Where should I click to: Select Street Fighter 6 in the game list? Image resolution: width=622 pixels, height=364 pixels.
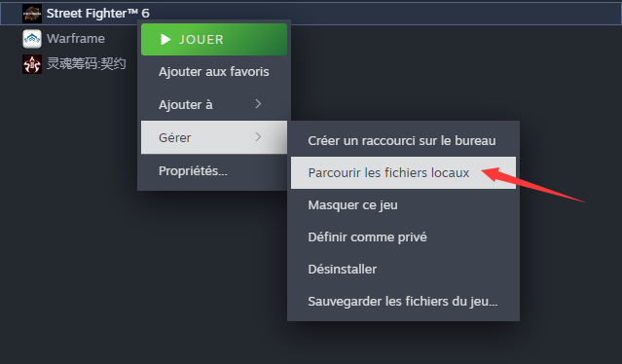311,14
